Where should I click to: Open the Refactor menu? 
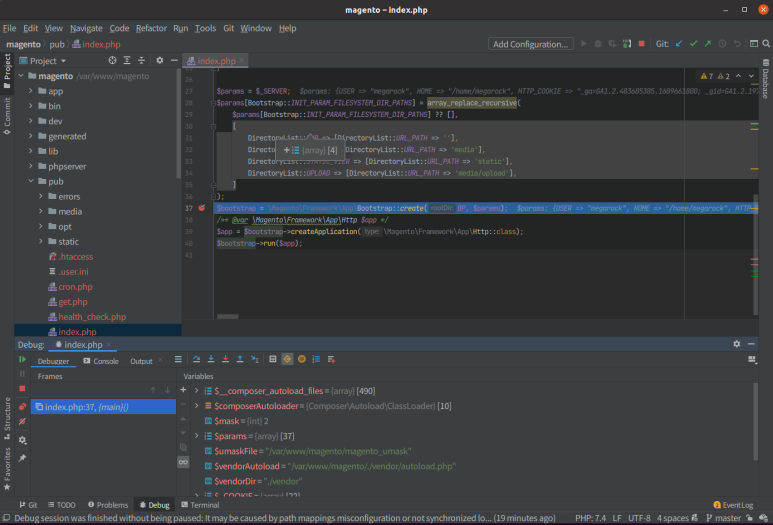(151, 28)
